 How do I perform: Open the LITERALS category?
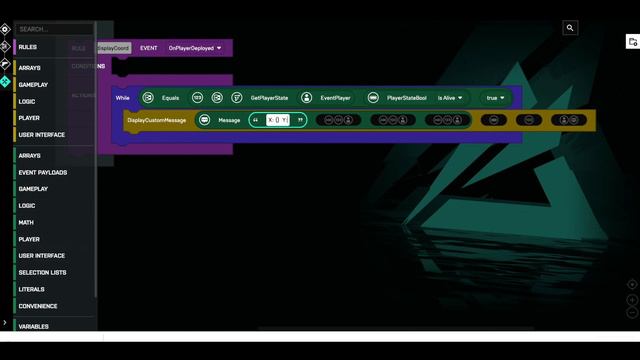pyautogui.click(x=31, y=289)
